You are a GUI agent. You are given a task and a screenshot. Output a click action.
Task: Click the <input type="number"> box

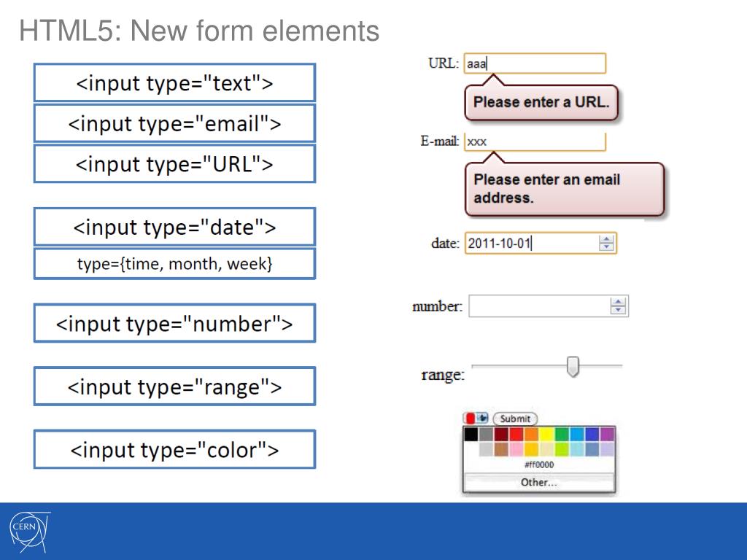[174, 323]
